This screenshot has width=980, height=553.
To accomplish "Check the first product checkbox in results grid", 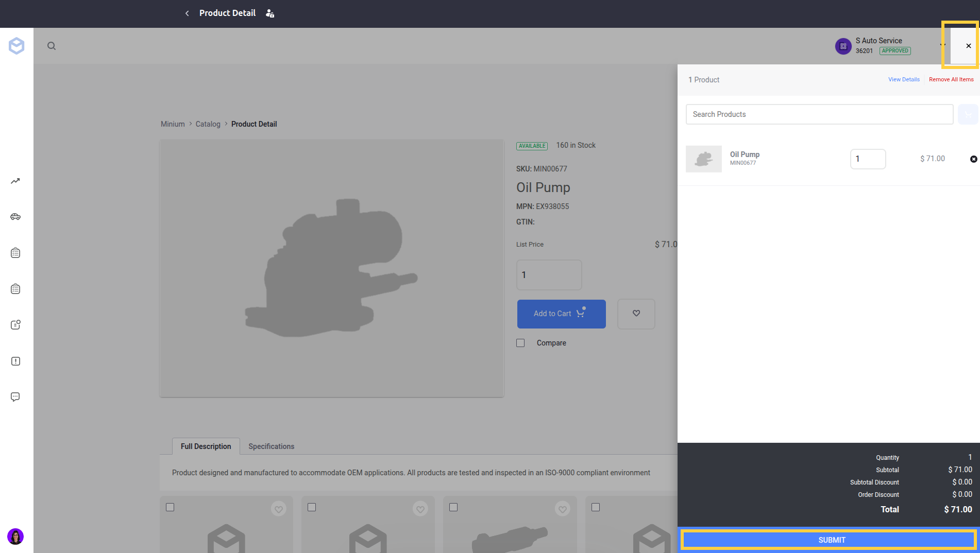I will (170, 507).
